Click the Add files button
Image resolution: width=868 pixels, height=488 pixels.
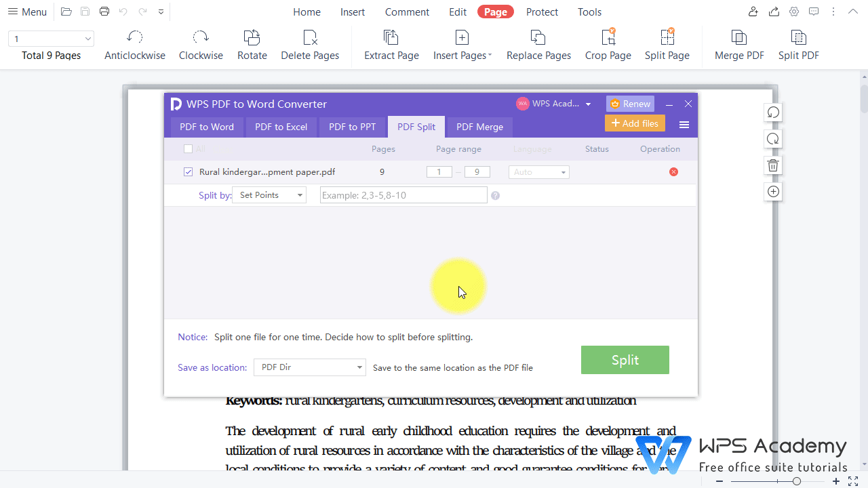click(635, 123)
